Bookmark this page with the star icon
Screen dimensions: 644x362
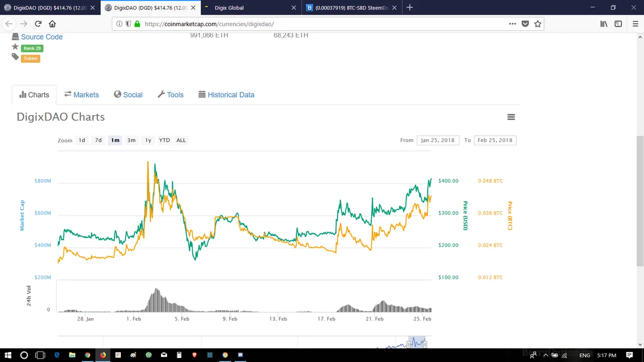point(538,24)
